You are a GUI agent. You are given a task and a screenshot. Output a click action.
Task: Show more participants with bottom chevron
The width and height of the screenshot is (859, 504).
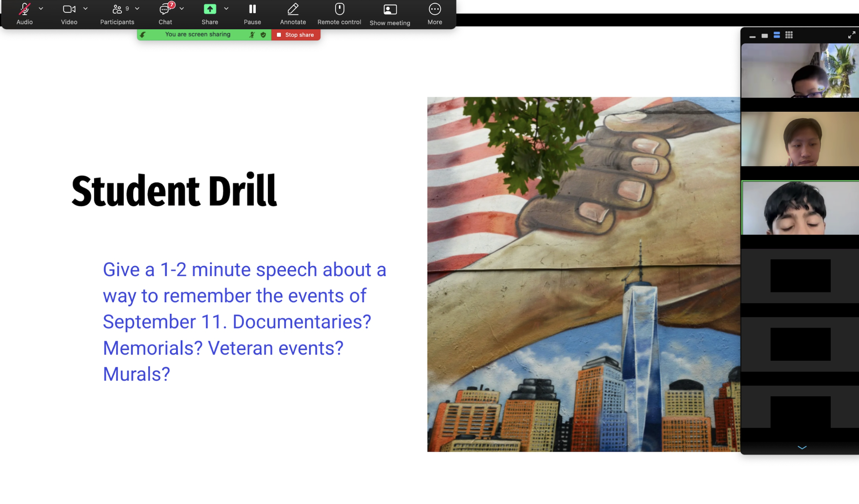pyautogui.click(x=802, y=447)
